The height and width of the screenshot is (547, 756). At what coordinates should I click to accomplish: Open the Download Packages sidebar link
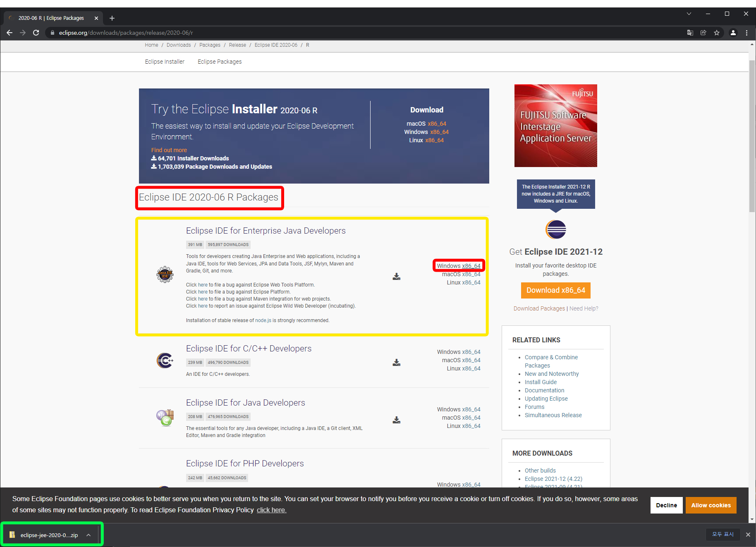(539, 308)
